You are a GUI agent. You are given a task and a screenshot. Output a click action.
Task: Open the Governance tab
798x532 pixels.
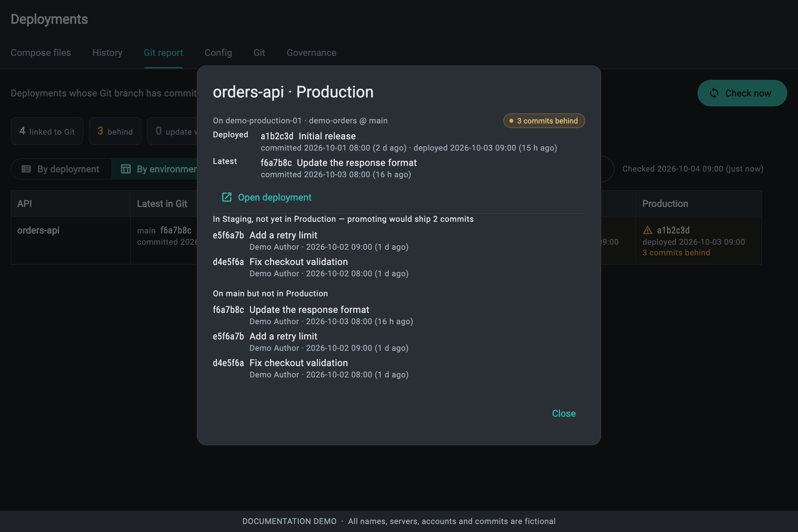tap(311, 53)
